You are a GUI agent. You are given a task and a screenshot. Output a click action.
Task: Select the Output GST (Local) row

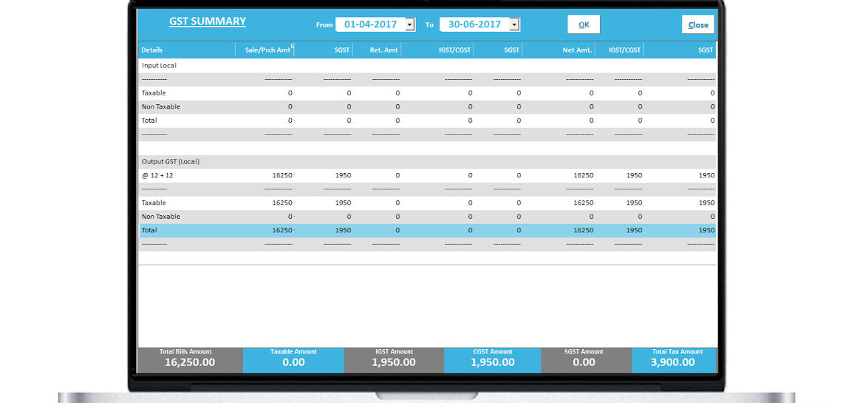pyautogui.click(x=428, y=162)
